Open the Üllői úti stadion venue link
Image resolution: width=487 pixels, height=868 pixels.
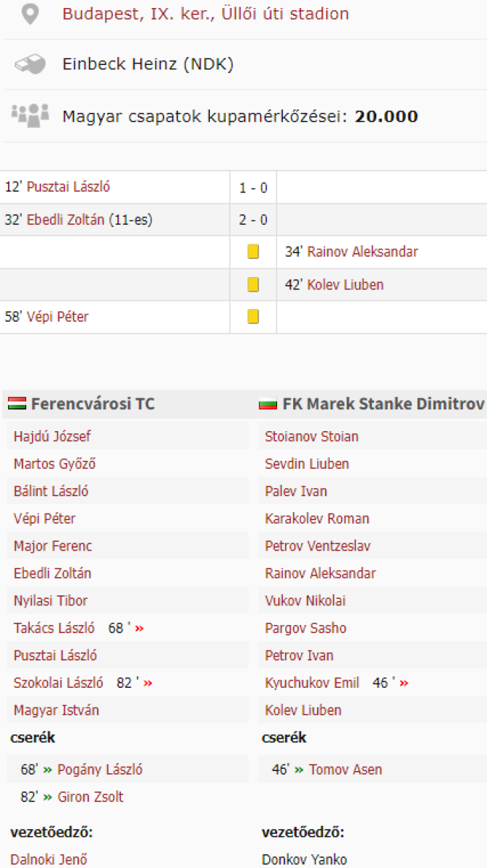(206, 14)
